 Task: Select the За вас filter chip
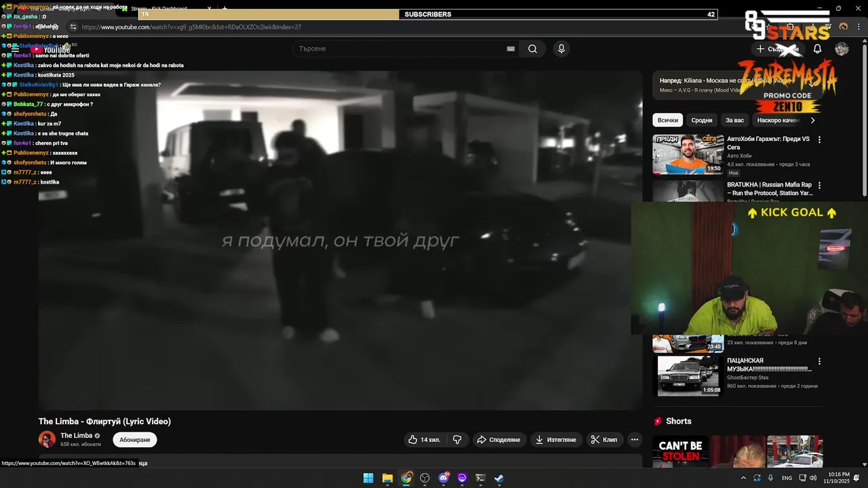pyautogui.click(x=734, y=120)
